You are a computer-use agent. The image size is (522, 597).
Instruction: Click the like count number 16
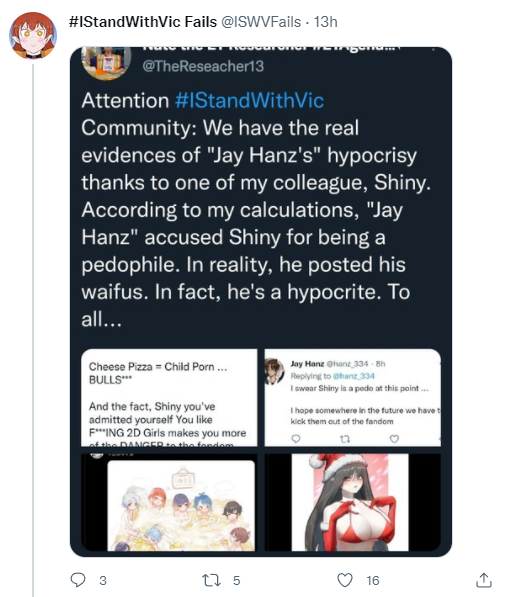tap(373, 580)
